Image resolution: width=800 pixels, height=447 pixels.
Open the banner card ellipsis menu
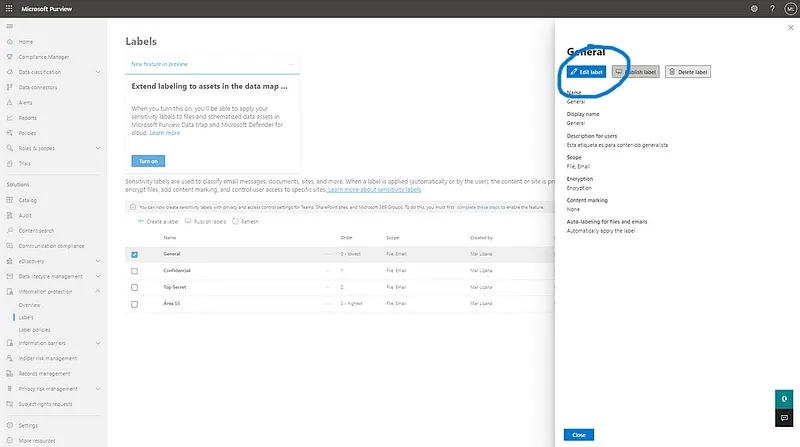[x=291, y=64]
